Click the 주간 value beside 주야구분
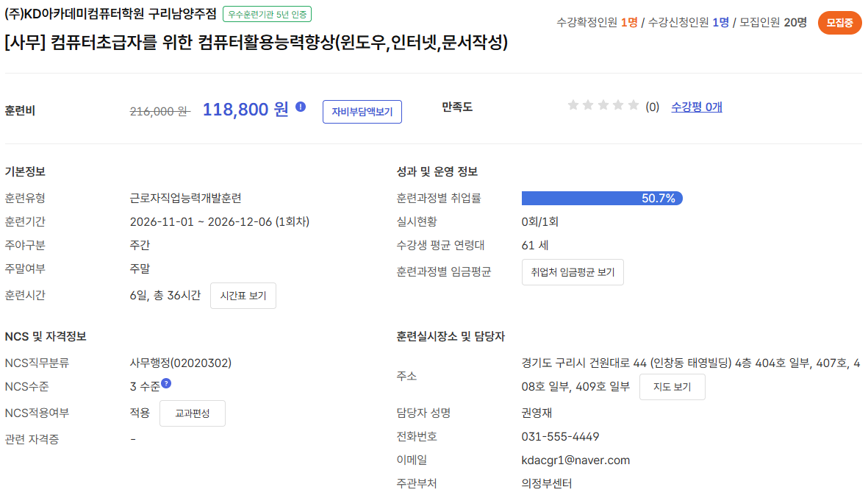 tap(140, 246)
